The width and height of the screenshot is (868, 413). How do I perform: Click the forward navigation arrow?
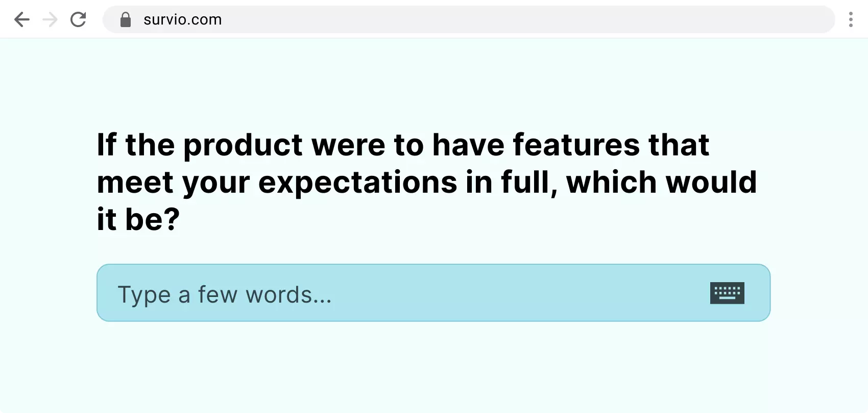point(50,19)
